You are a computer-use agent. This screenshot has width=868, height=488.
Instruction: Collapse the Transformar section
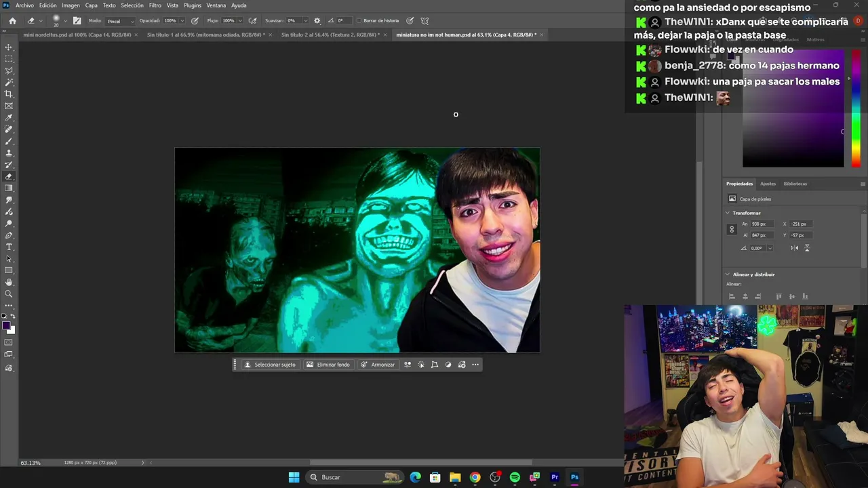(x=728, y=213)
